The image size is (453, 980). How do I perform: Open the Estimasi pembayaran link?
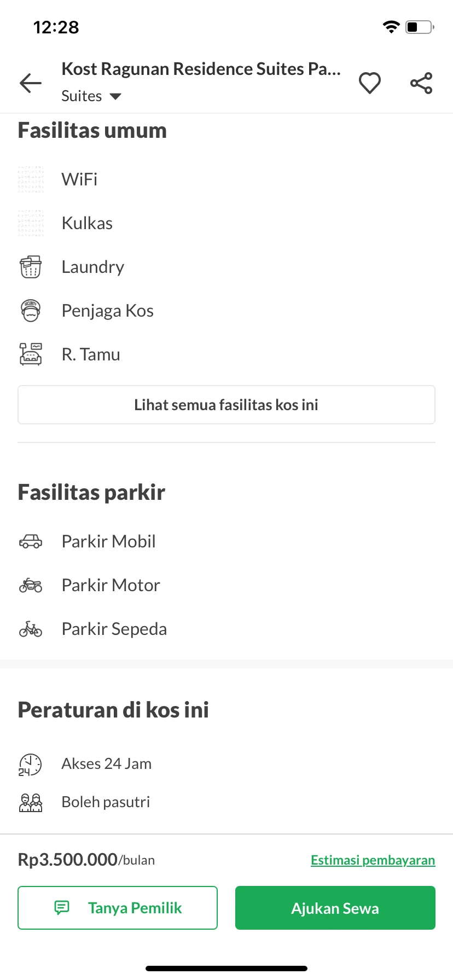tap(373, 860)
